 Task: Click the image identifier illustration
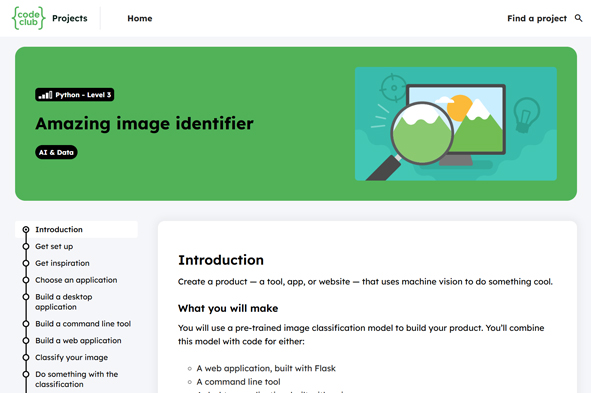(456, 124)
